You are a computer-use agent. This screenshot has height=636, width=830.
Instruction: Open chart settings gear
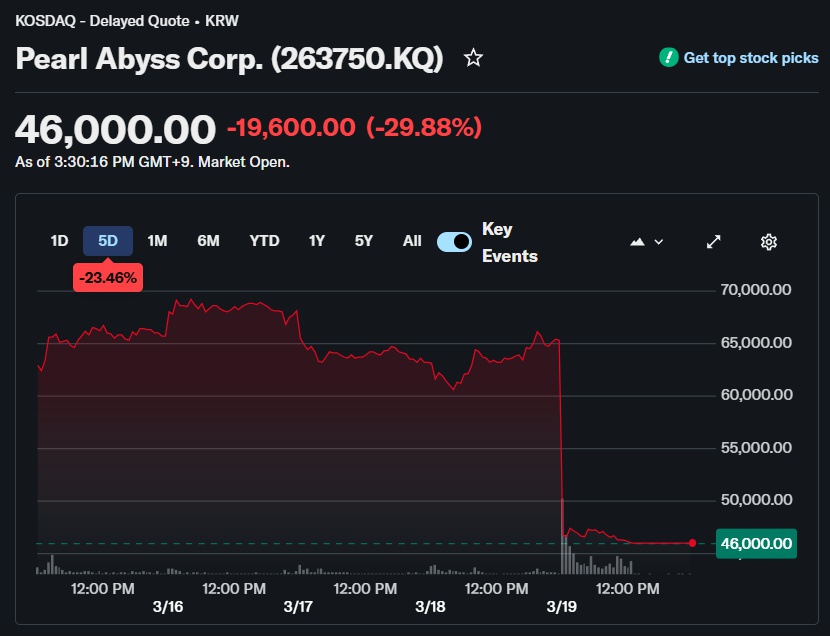[x=769, y=241]
